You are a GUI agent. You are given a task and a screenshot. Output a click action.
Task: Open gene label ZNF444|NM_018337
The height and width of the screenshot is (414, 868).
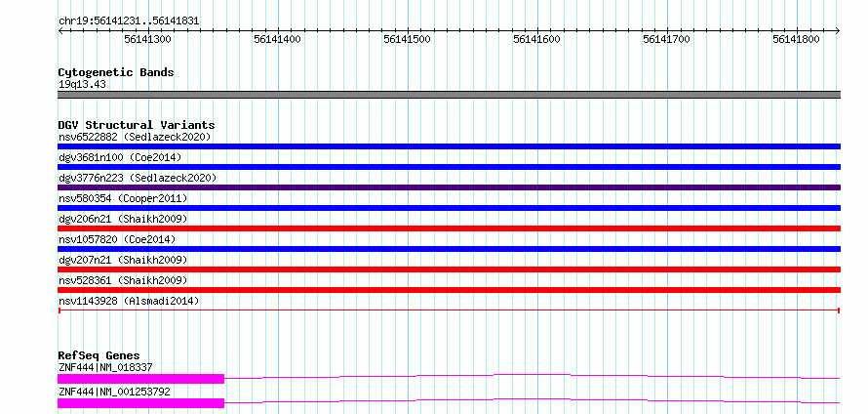(105, 367)
